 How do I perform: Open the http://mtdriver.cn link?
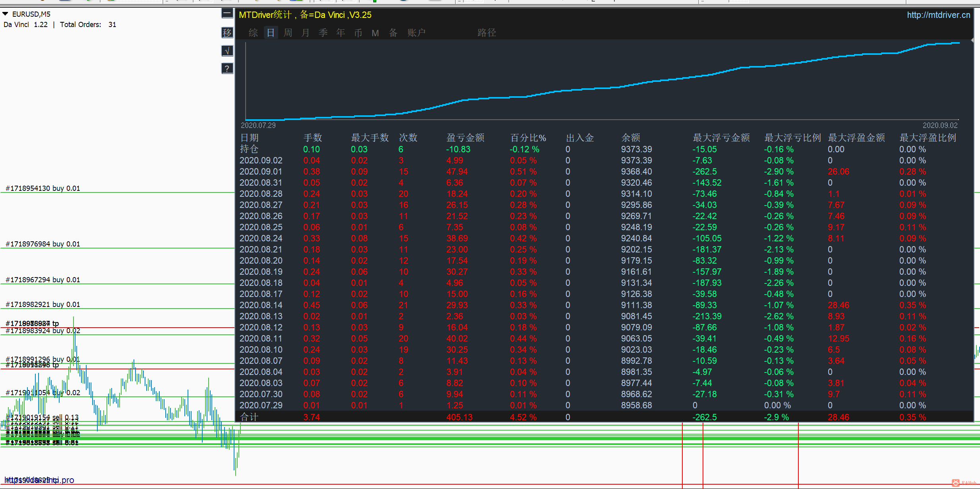pyautogui.click(x=938, y=15)
